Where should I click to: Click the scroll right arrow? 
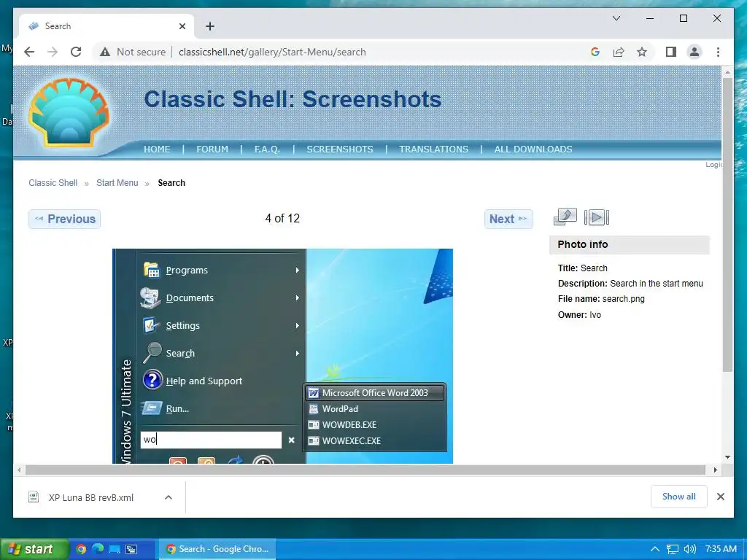pos(715,470)
